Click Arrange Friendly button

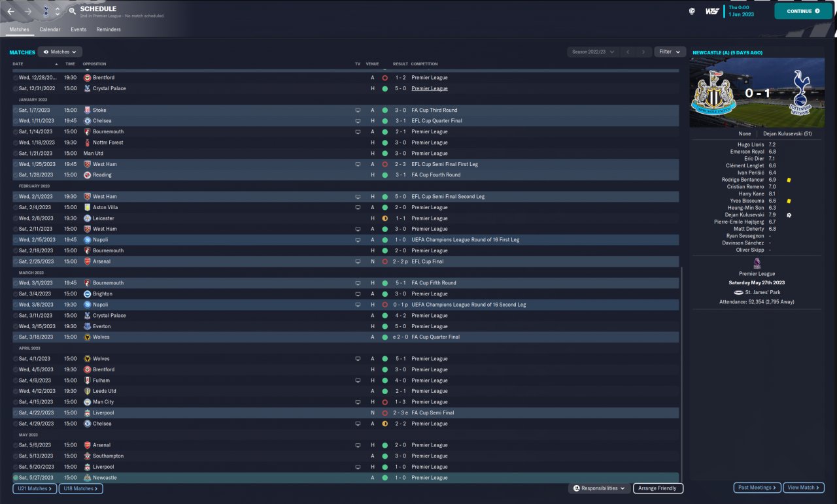[x=658, y=488]
